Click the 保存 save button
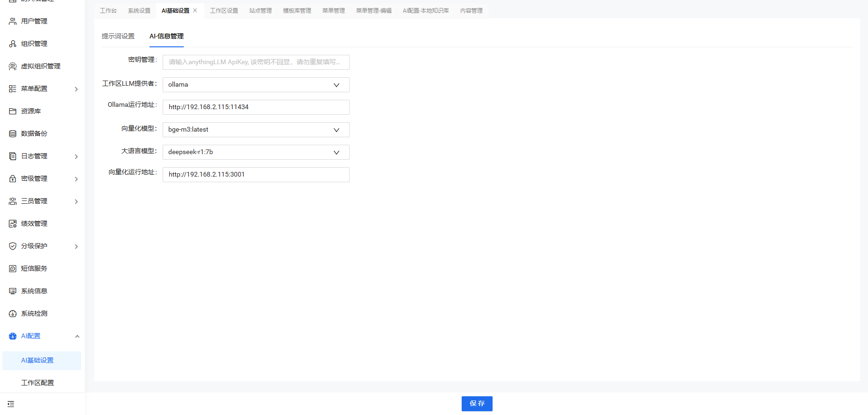This screenshot has width=868, height=415. (x=477, y=403)
